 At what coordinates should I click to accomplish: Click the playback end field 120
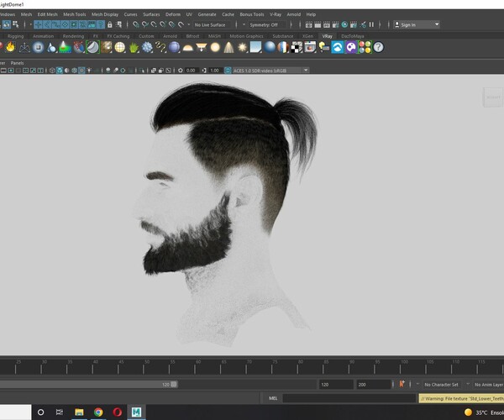(x=335, y=385)
